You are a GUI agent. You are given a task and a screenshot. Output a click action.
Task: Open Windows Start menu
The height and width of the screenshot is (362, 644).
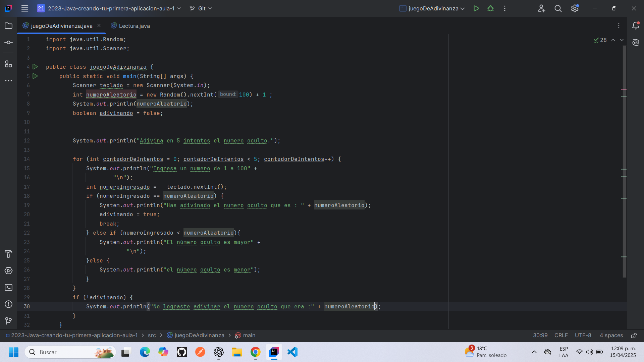click(13, 352)
